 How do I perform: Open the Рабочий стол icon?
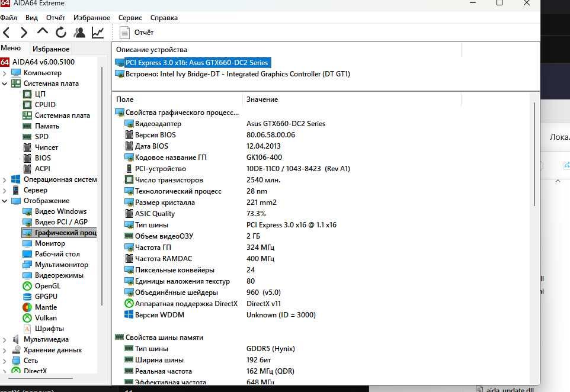click(27, 254)
